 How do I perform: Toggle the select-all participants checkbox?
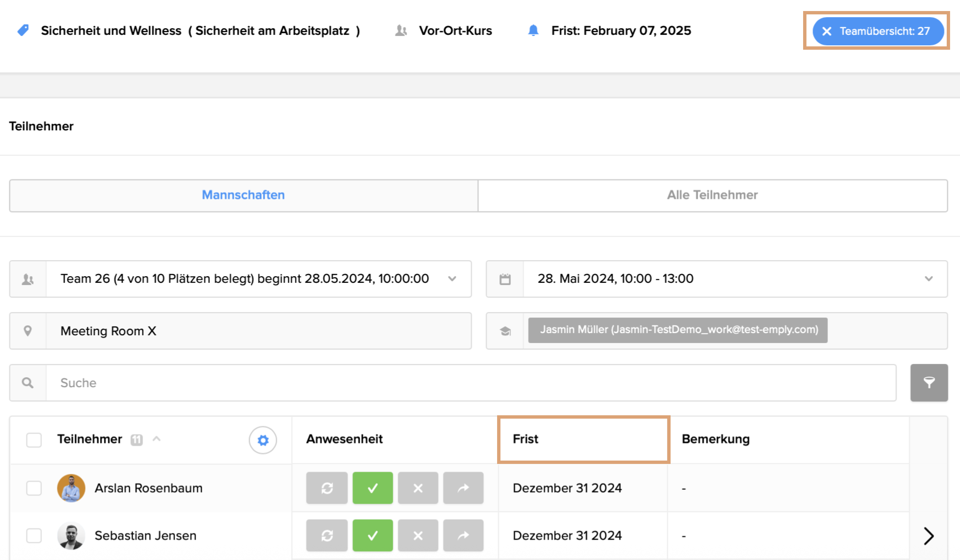point(34,440)
